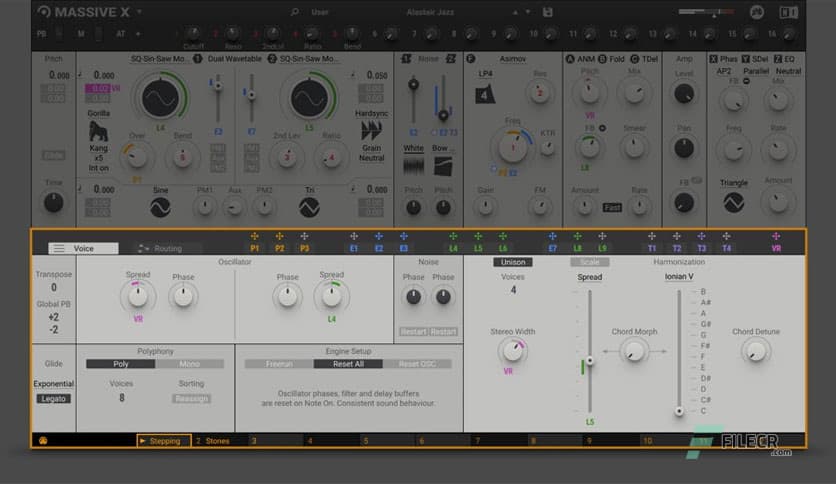This screenshot has width=836, height=484.
Task: Toggle the view layout icon at top right
Action: coord(789,12)
